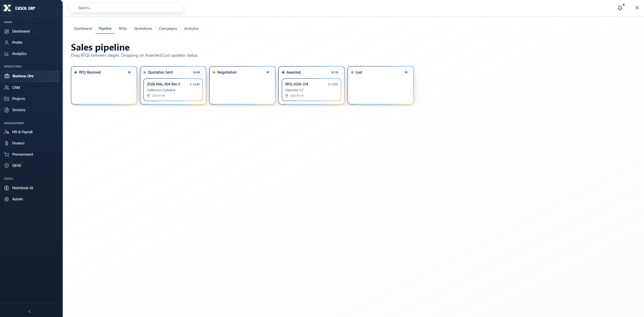
Task: Click the Sales pipeline heading
Action: pos(100,47)
